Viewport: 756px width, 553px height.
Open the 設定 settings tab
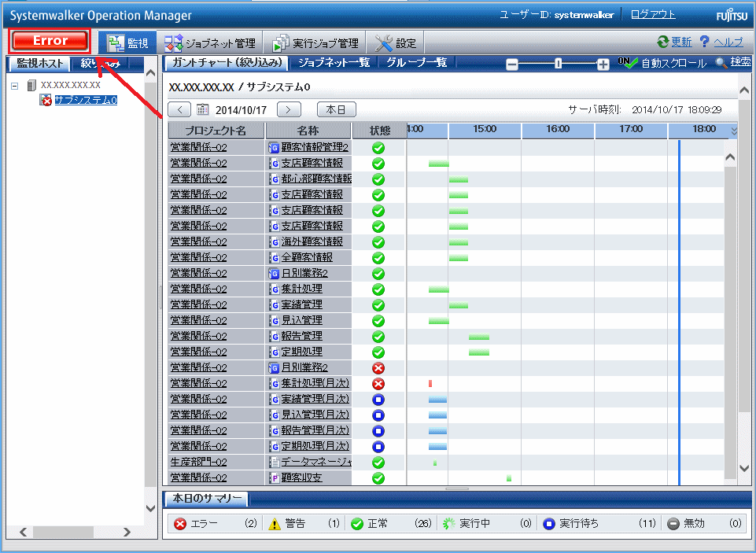tap(396, 43)
